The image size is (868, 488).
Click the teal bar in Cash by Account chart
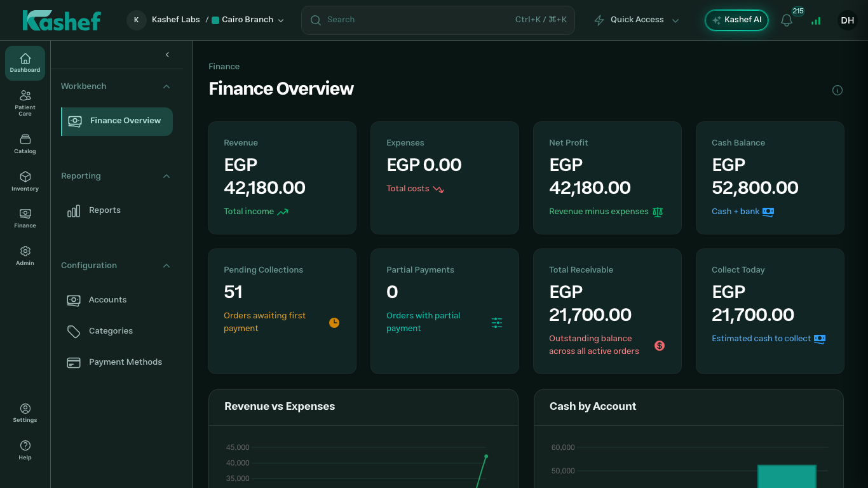(x=787, y=477)
